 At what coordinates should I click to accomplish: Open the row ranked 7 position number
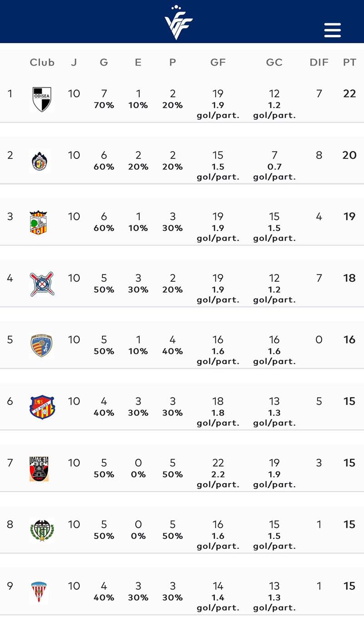click(10, 462)
